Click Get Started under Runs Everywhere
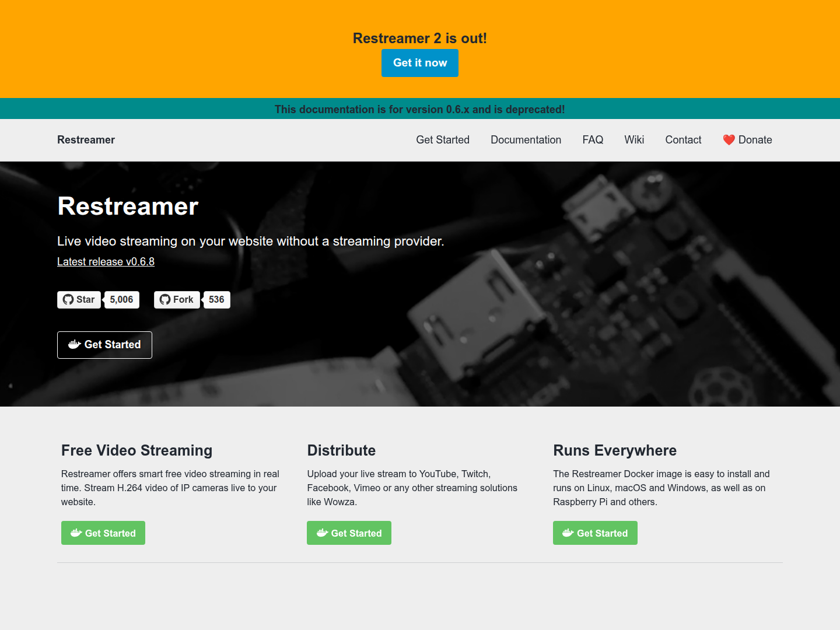 pyautogui.click(x=595, y=533)
